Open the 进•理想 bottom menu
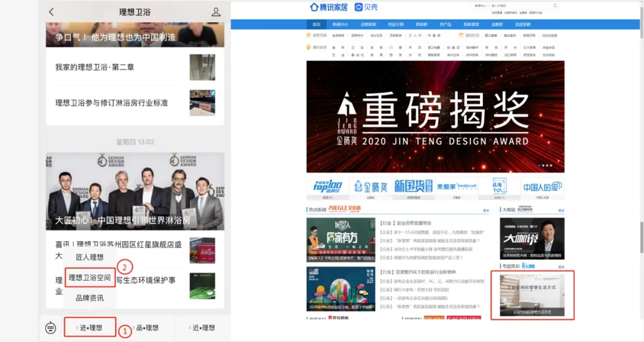The height and width of the screenshot is (342, 644). pos(90,328)
